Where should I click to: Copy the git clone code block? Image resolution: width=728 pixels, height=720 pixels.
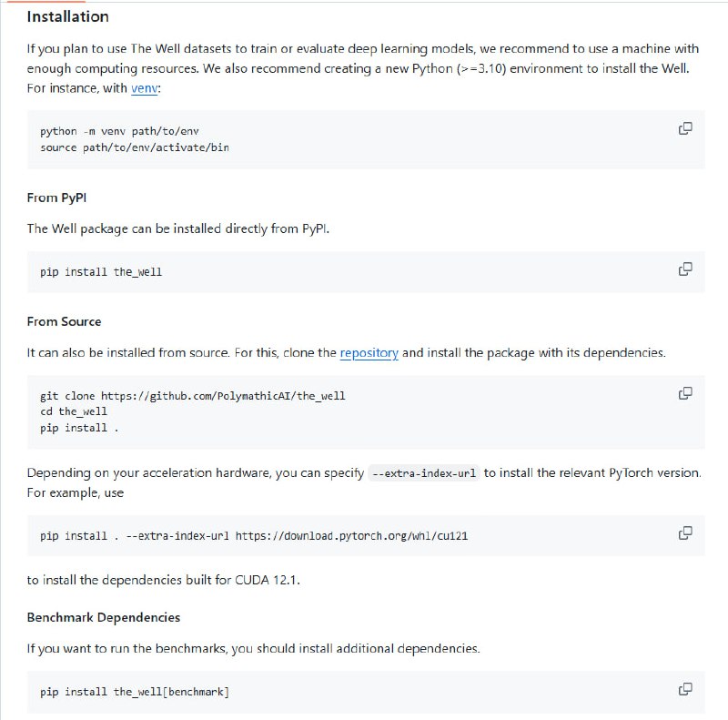point(685,393)
